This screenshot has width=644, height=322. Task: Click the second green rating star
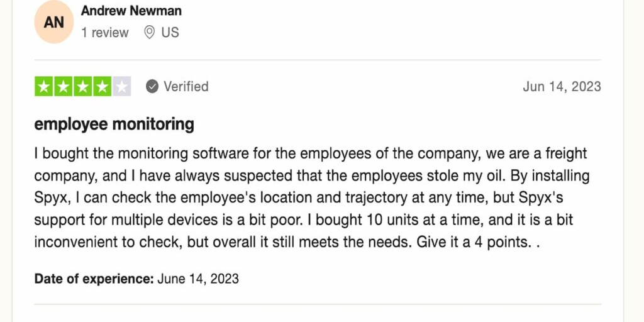(x=64, y=86)
